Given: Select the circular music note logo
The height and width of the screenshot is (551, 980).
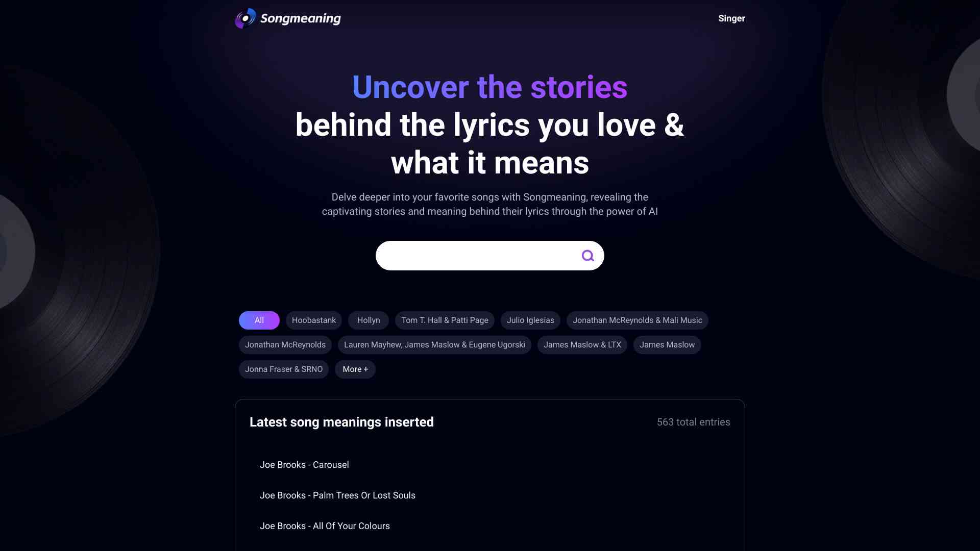Looking at the screenshot, I should coord(244,18).
